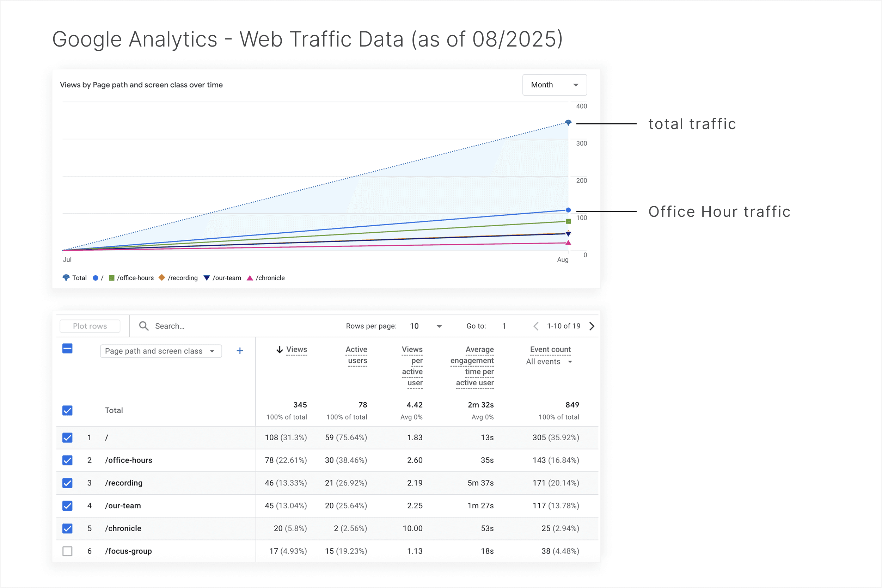
Task: Sort by the Active users column
Action: (357, 355)
